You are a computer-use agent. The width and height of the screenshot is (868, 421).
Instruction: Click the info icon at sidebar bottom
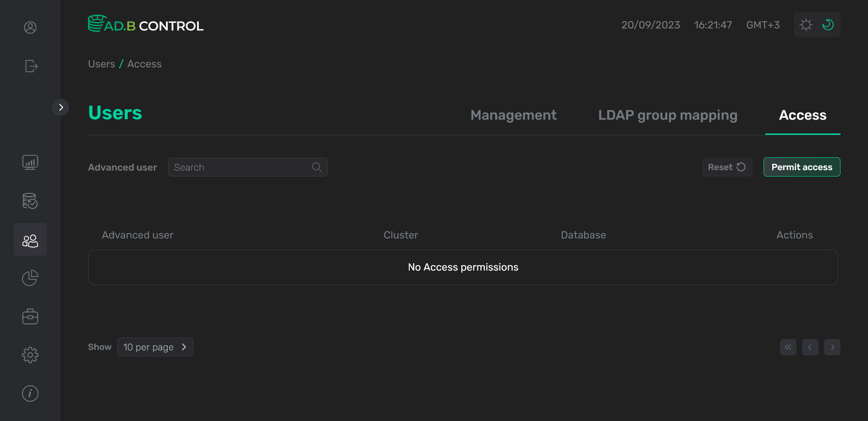[x=30, y=393]
